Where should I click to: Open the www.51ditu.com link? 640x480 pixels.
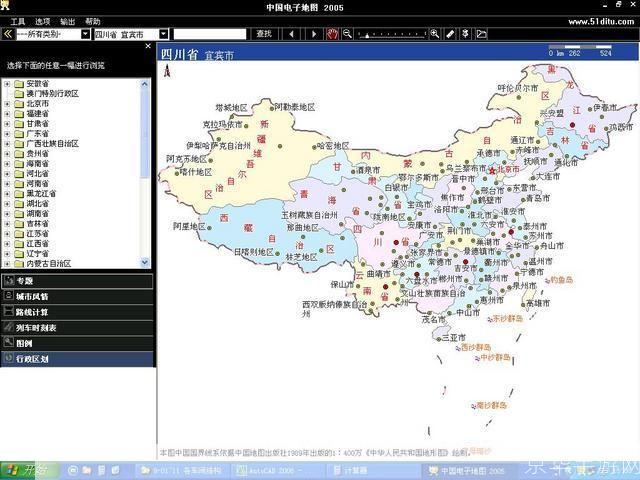point(601,21)
